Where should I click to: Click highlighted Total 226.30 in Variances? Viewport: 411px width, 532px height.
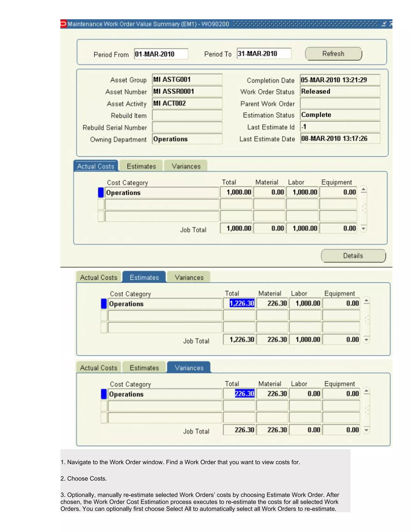pyautogui.click(x=239, y=394)
